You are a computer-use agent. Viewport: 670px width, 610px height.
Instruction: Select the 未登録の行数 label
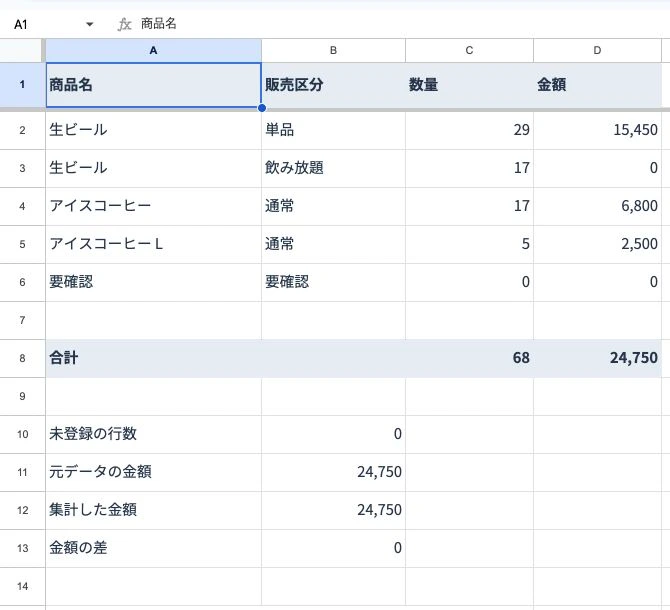click(153, 434)
